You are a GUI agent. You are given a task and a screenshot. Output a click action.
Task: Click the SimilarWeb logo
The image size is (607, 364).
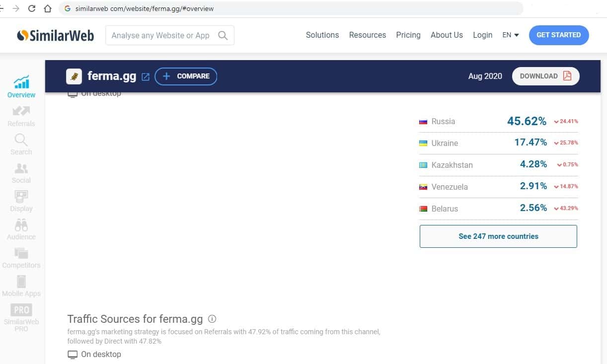coord(55,35)
